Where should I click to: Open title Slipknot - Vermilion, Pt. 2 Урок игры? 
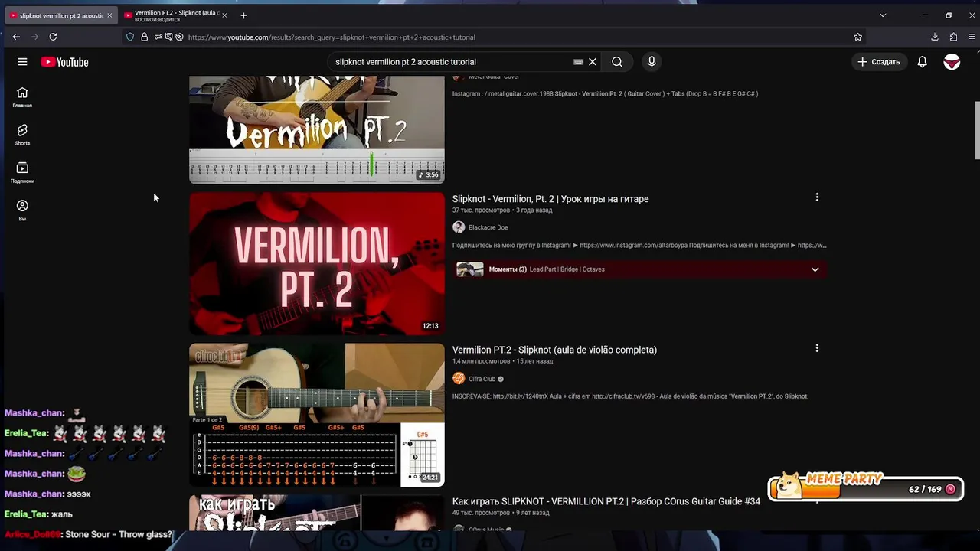(550, 199)
